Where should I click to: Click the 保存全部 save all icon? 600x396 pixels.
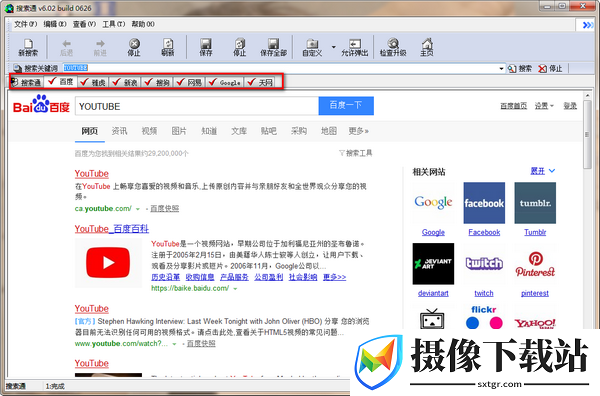pos(273,47)
